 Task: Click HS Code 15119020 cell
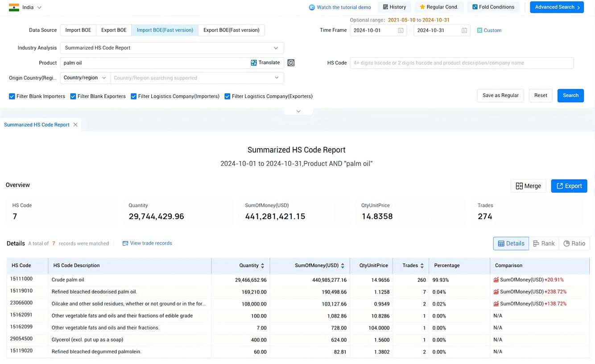[21, 351]
